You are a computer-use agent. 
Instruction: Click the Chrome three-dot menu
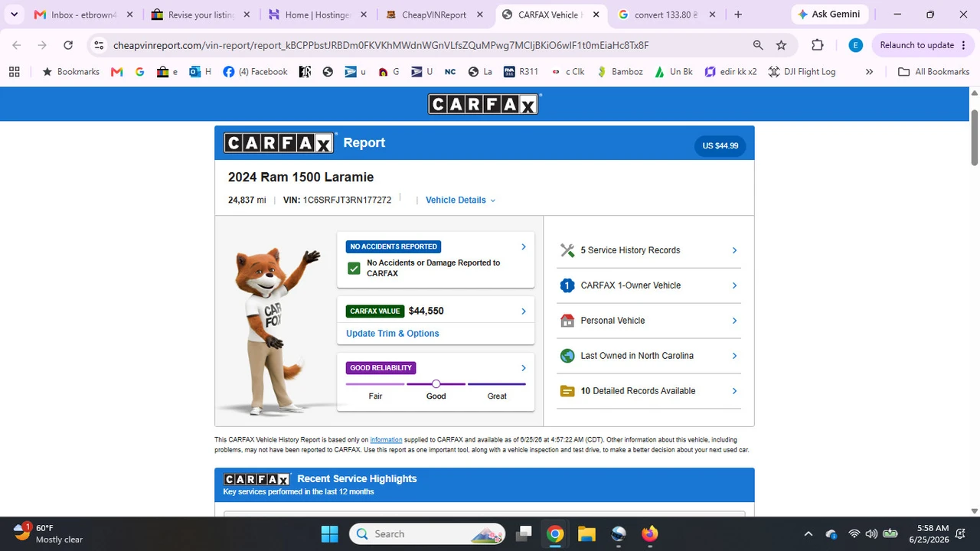[963, 45]
